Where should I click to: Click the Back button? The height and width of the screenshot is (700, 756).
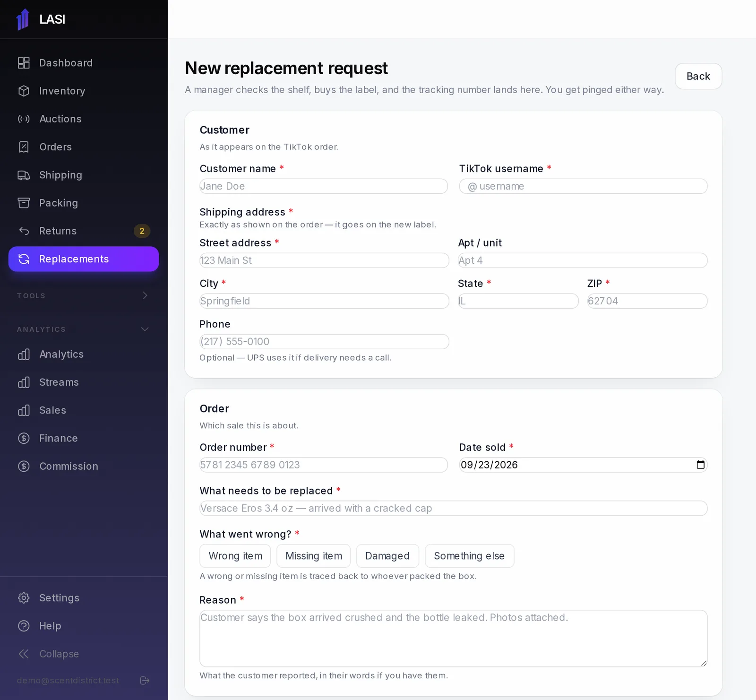click(x=698, y=76)
